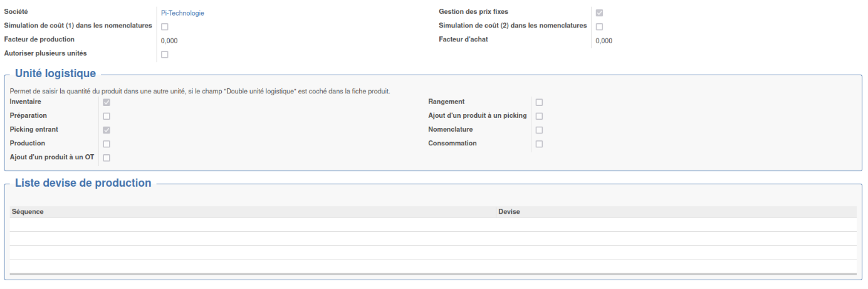Open the Pi-Technologie company link

tap(182, 13)
